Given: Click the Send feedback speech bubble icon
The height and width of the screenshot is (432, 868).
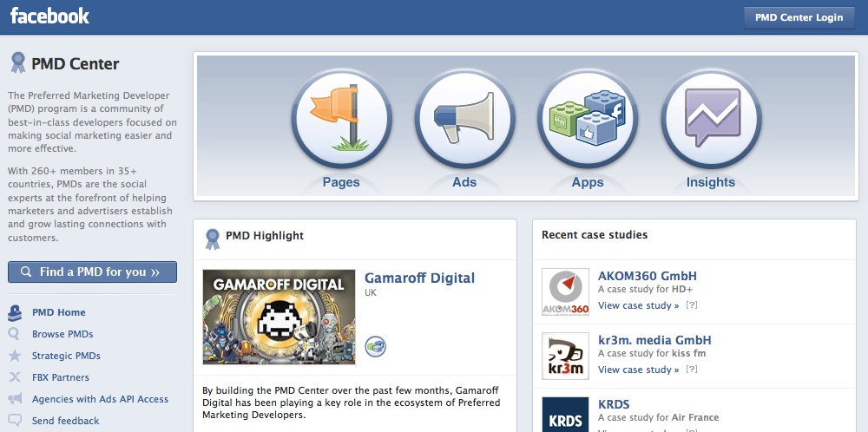Looking at the screenshot, I should 15,421.
